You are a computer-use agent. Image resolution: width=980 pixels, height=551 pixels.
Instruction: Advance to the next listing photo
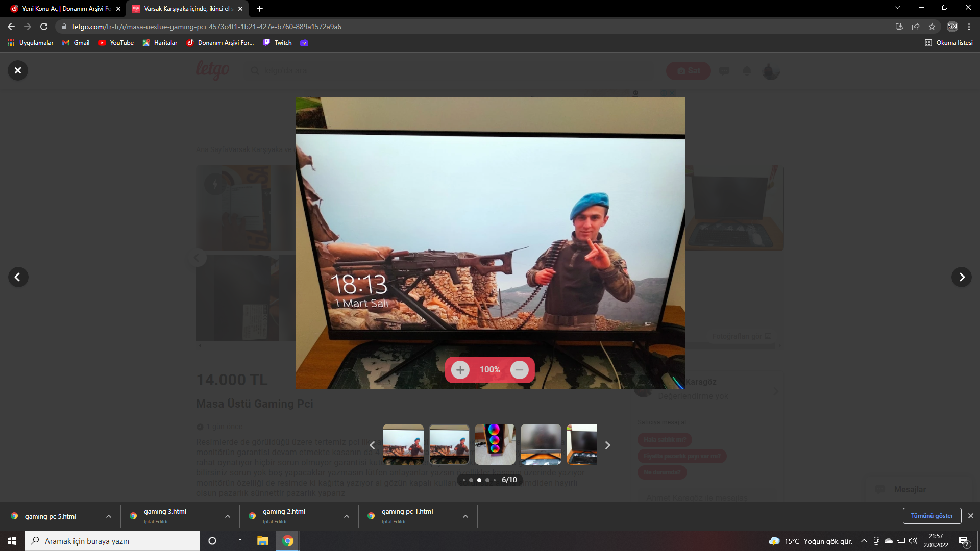[x=961, y=277]
